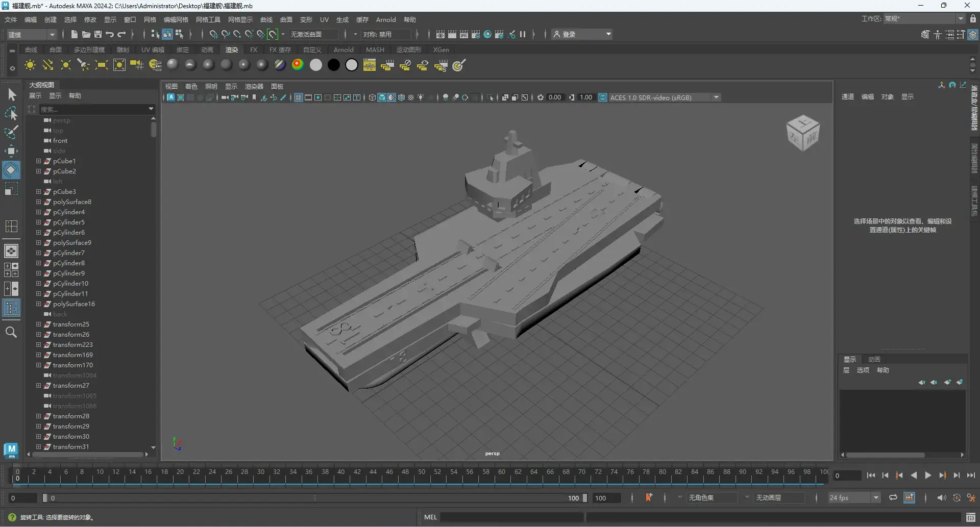Create a directional light from shelf

48,65
